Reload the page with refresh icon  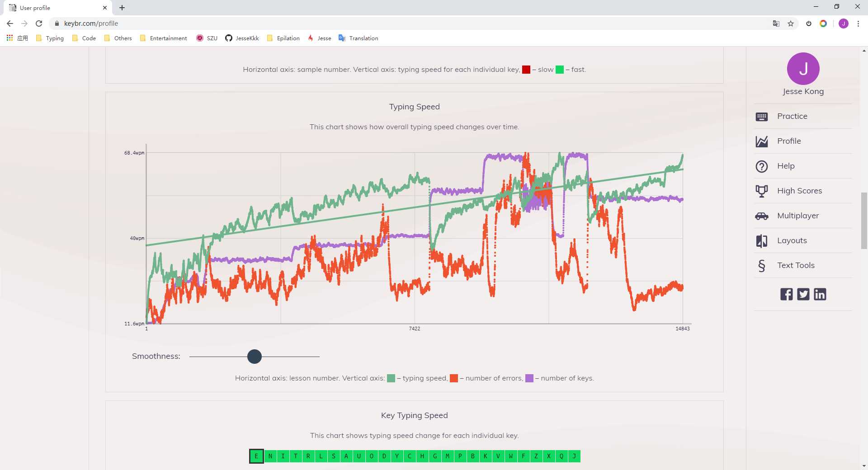(x=39, y=23)
